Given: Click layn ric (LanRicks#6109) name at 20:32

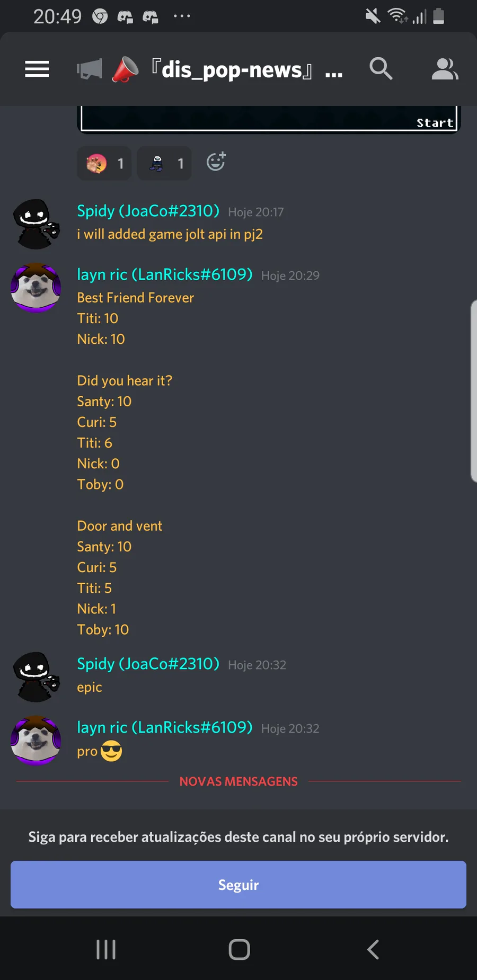Looking at the screenshot, I should tap(165, 727).
